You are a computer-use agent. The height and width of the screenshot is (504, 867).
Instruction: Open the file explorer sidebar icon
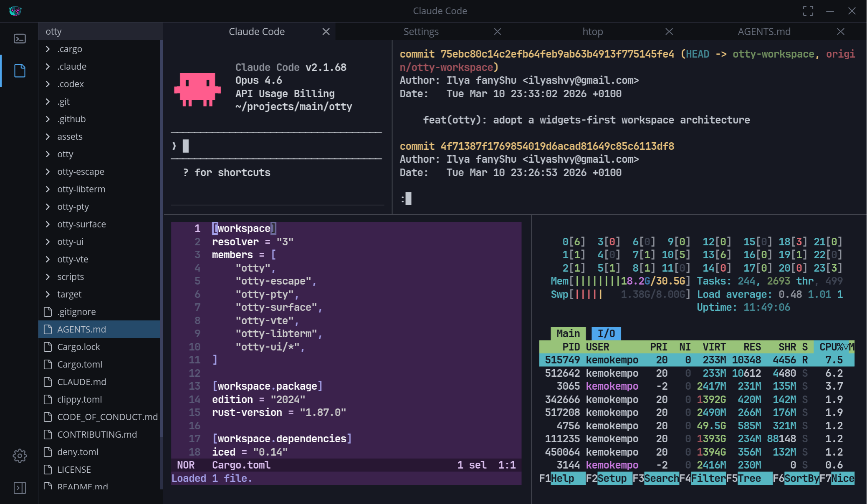[x=20, y=71]
